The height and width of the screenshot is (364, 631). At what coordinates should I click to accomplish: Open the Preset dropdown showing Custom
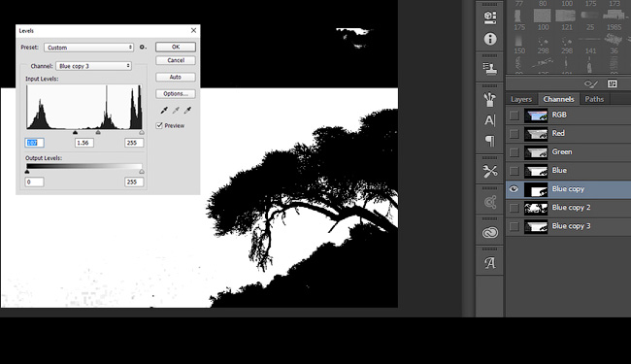(x=88, y=48)
